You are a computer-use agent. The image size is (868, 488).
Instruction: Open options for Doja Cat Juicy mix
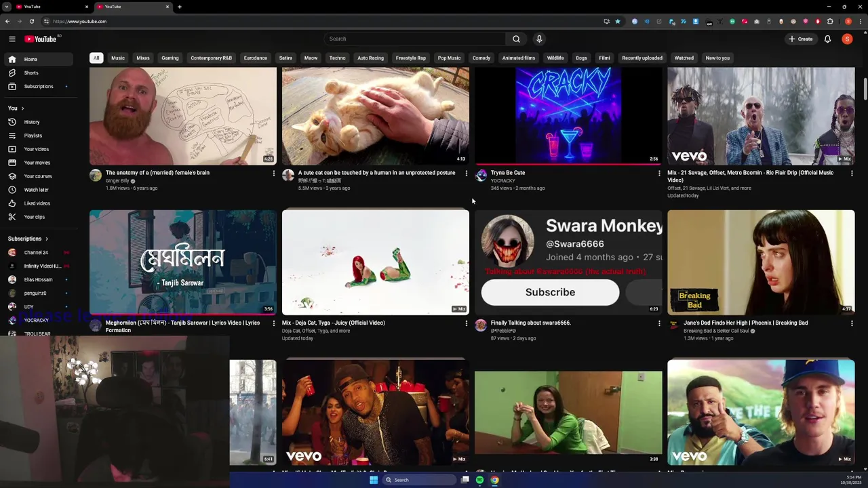tap(467, 324)
